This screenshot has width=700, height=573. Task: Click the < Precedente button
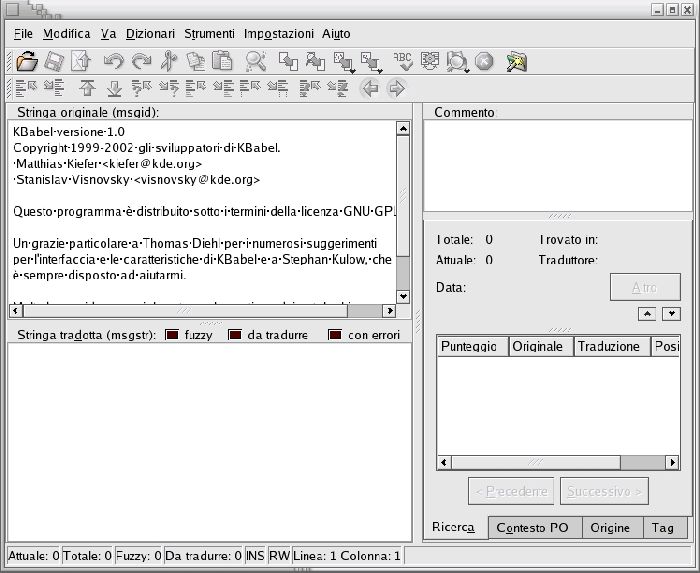tap(511, 491)
